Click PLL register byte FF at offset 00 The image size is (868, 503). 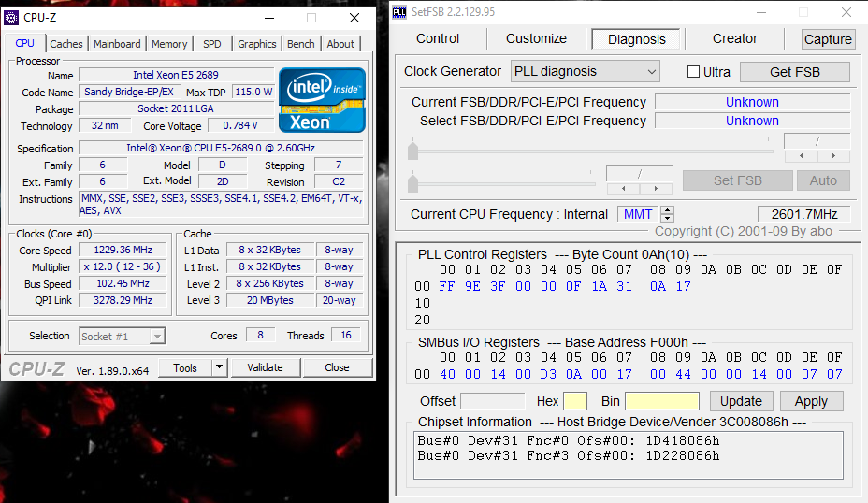(x=447, y=286)
